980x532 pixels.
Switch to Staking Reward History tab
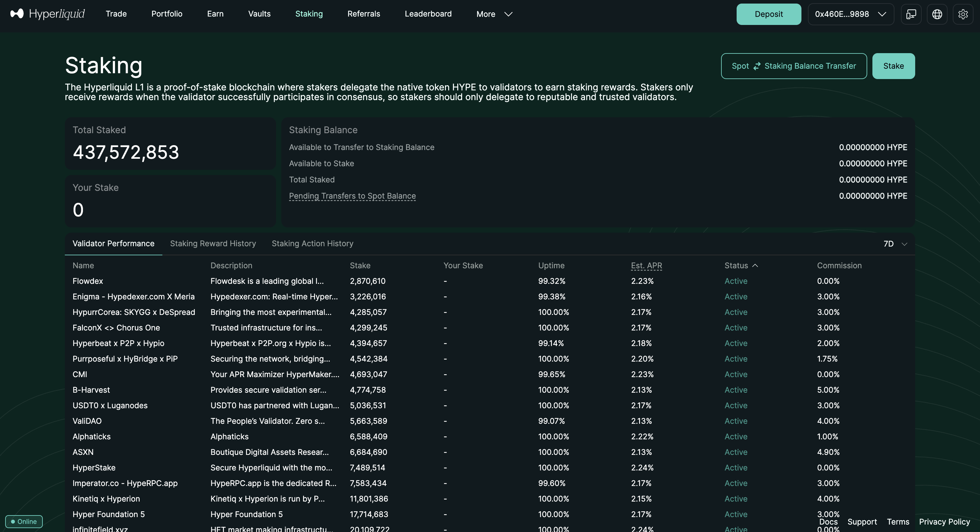pyautogui.click(x=213, y=243)
